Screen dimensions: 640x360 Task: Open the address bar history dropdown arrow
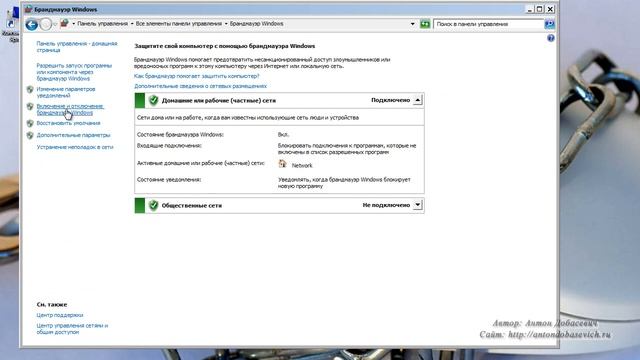413,24
